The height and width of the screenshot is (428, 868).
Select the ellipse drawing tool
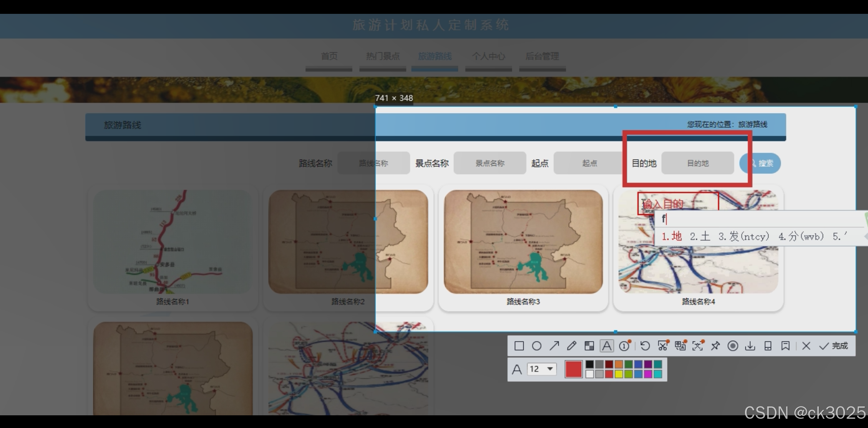click(x=537, y=346)
